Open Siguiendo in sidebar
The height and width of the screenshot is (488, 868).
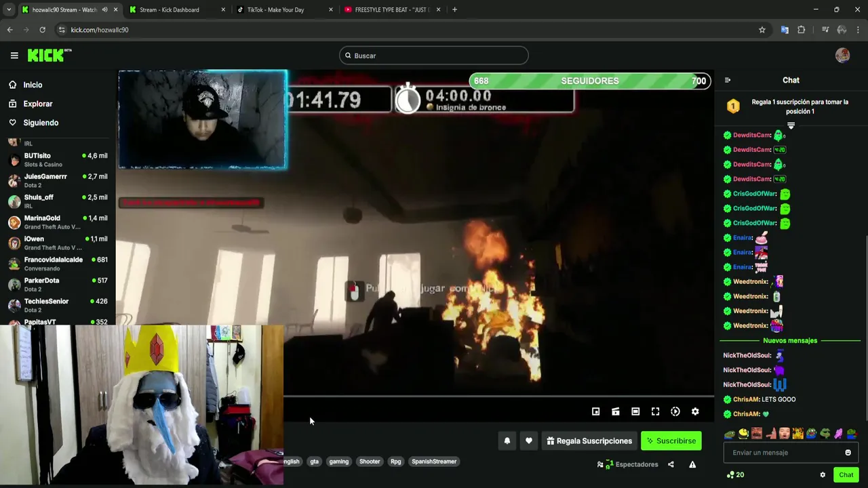click(x=34, y=123)
